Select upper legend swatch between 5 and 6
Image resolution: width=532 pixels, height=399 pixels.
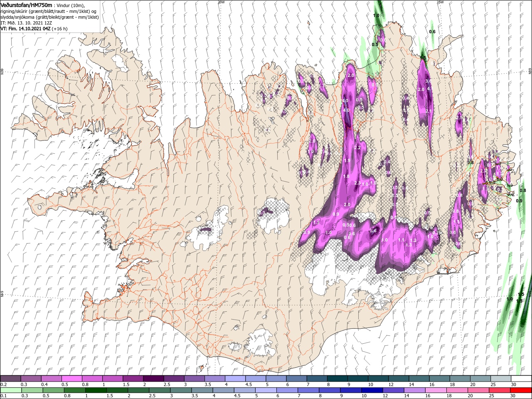click(x=276, y=379)
